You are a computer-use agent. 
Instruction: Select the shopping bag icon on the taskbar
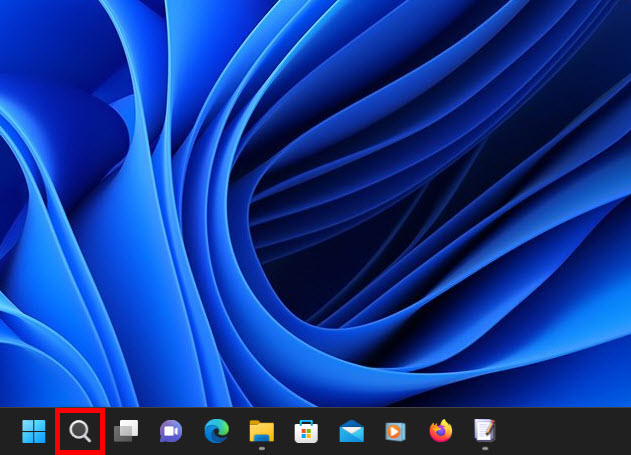pos(306,431)
